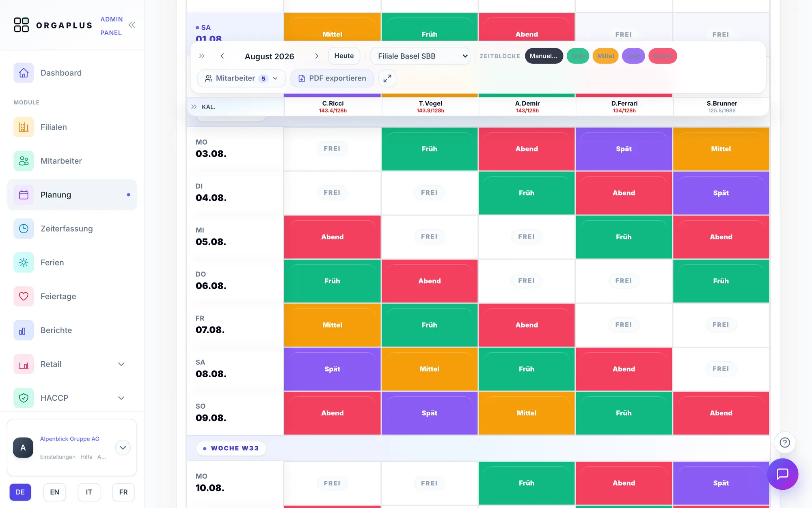
Task: Toggle the Abend time block pill
Action: (663, 56)
